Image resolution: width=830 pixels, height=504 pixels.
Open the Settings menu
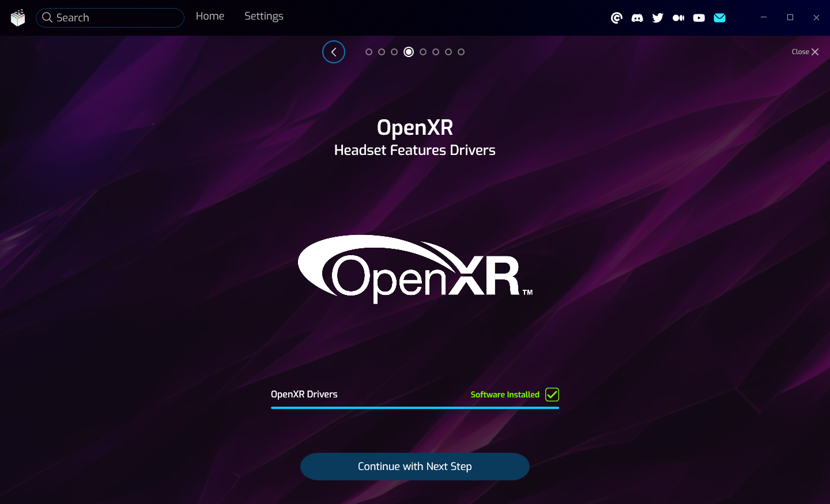tap(264, 17)
